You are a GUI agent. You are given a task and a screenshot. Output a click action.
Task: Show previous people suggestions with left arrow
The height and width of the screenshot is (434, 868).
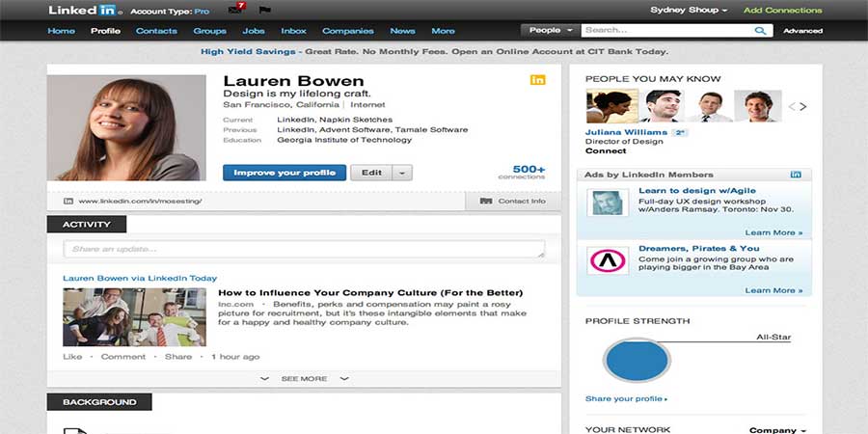click(790, 106)
